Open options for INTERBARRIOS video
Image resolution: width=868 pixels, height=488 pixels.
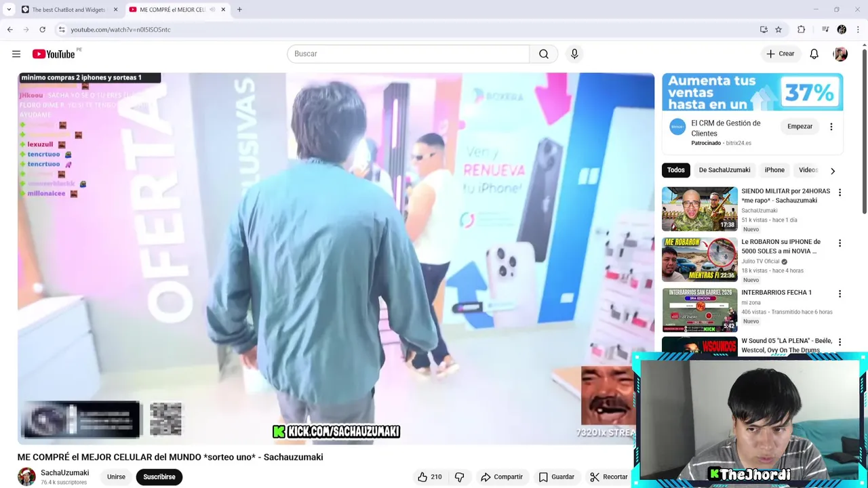click(840, 294)
